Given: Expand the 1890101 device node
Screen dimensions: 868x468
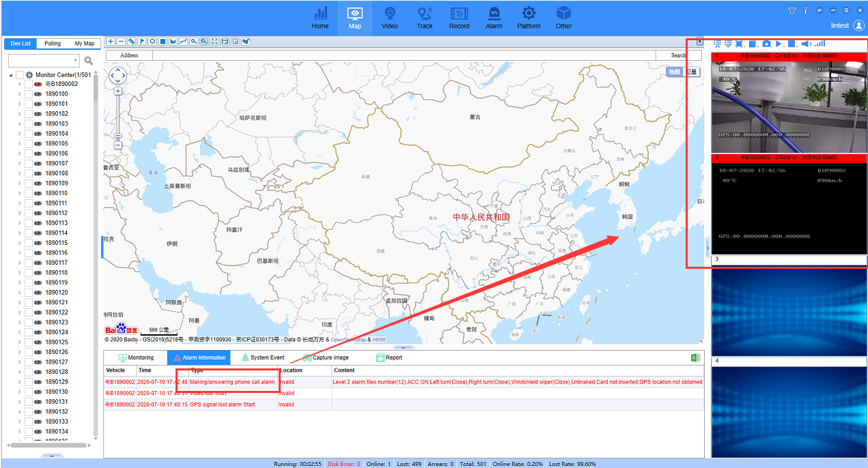Looking at the screenshot, I should tap(20, 104).
